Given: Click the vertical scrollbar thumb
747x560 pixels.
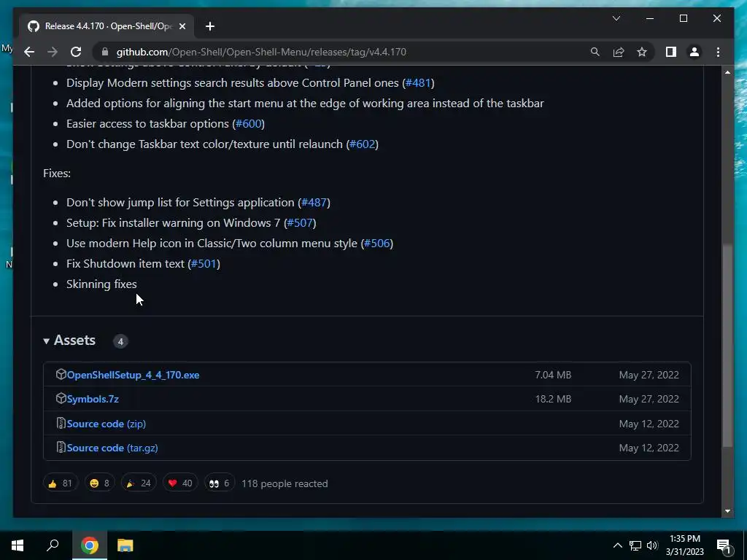Looking at the screenshot, I should [x=727, y=346].
